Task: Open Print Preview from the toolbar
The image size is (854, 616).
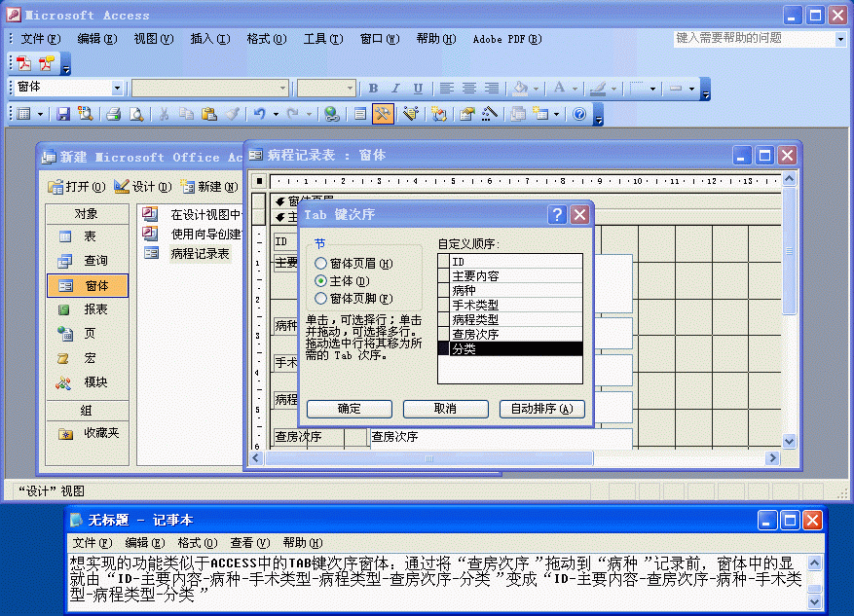Action: point(135,114)
